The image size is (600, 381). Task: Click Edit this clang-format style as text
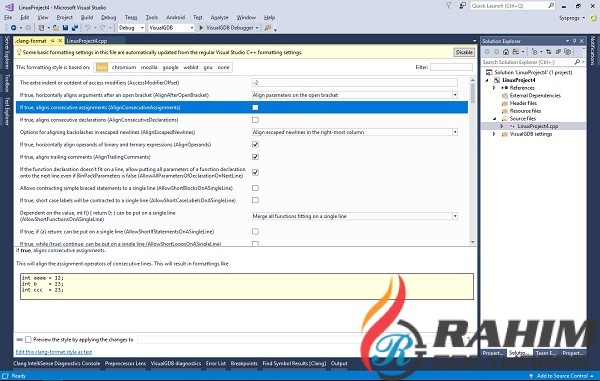pos(54,352)
